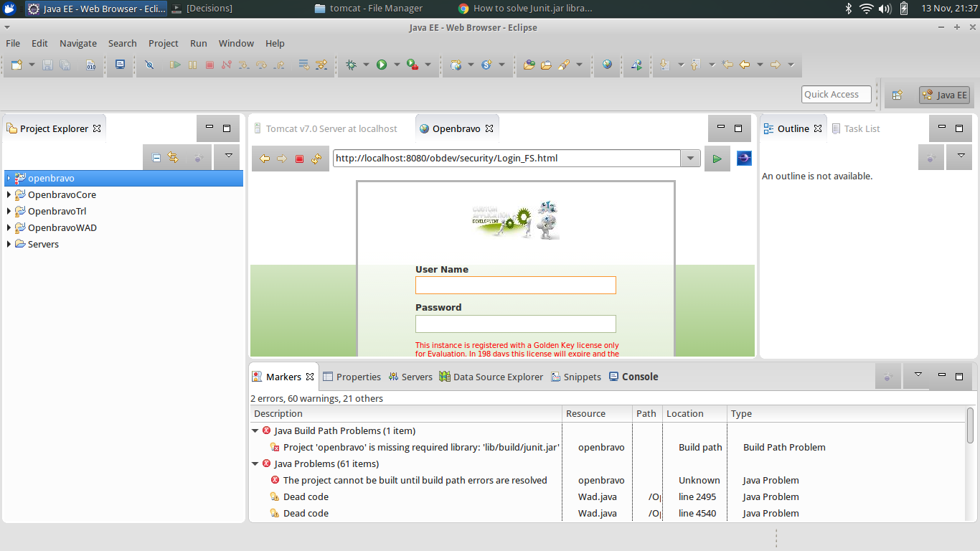Collapse Java Problems group

(x=255, y=463)
